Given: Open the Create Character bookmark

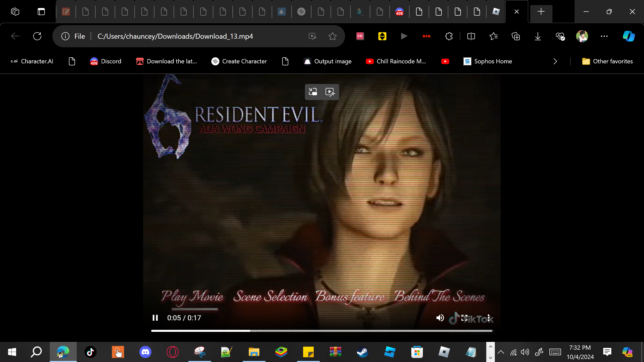Looking at the screenshot, I should point(239,61).
